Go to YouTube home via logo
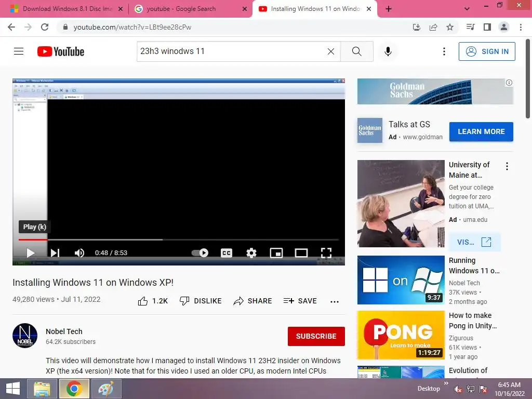The height and width of the screenshot is (399, 532). pyautogui.click(x=61, y=51)
